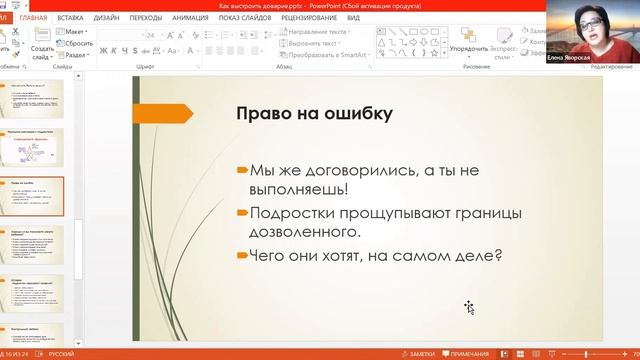
Task: Switch to reading view icon
Action: click(x=536, y=354)
